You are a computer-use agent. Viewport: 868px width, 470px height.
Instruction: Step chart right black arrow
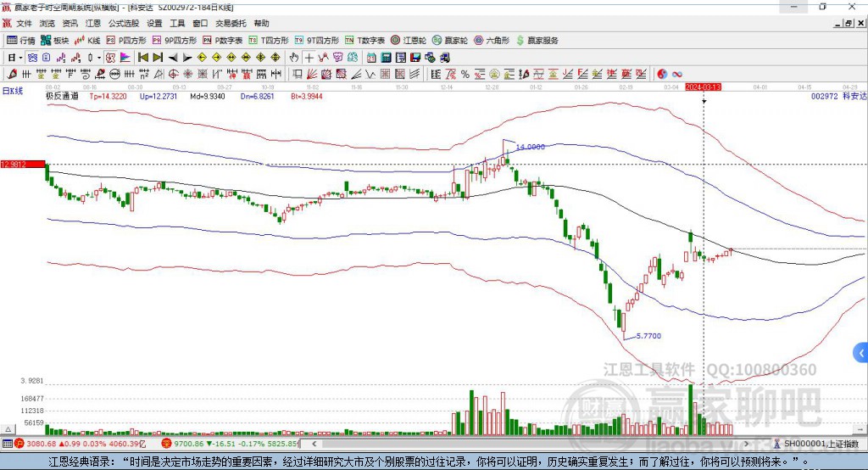click(187, 58)
